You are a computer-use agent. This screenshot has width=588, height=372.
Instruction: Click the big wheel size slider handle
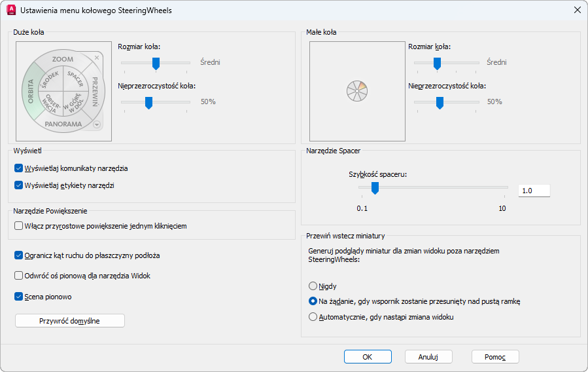[x=156, y=63]
